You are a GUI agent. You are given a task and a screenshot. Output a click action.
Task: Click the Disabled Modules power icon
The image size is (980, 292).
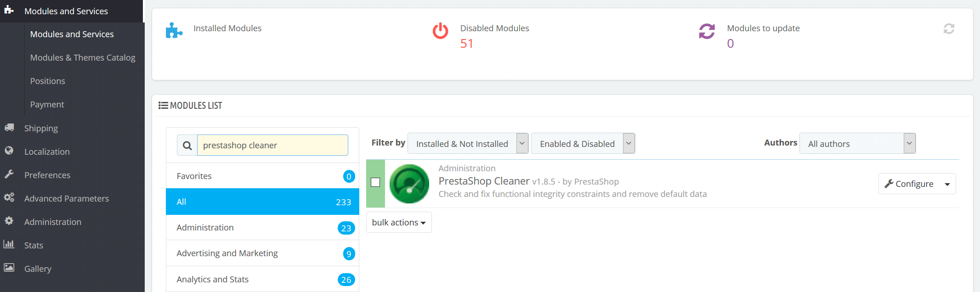pos(440,31)
